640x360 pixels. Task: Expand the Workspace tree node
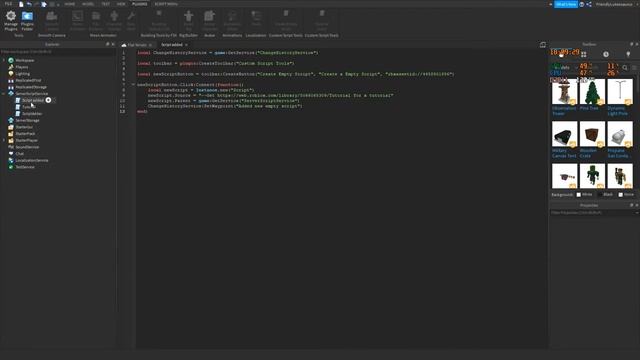(4, 60)
